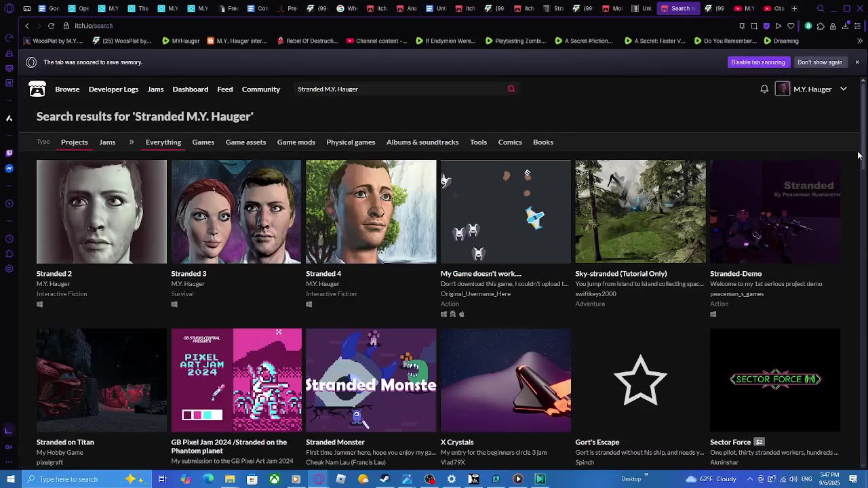Click the itch.io search input field
868x488 pixels.
click(x=400, y=89)
